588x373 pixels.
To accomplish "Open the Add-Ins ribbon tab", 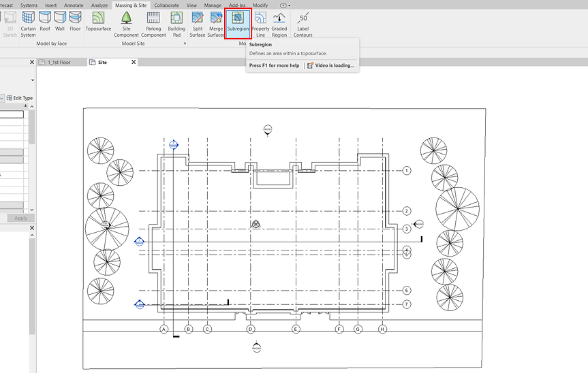I will (237, 5).
